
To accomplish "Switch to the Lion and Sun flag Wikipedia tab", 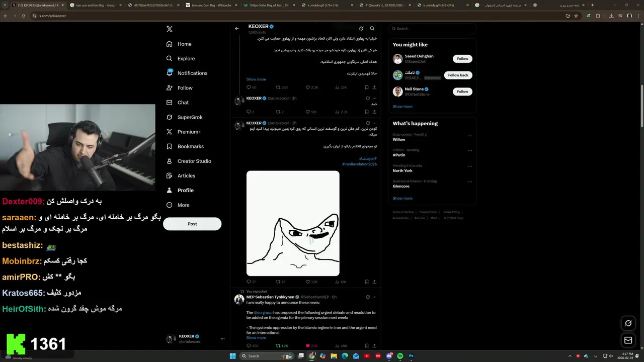I will point(211,5).
